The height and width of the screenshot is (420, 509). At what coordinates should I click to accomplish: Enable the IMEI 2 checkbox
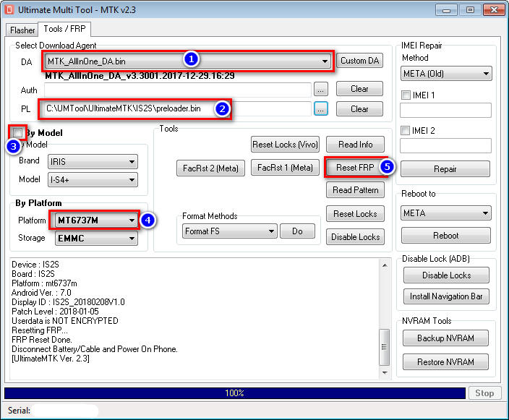pyautogui.click(x=405, y=130)
